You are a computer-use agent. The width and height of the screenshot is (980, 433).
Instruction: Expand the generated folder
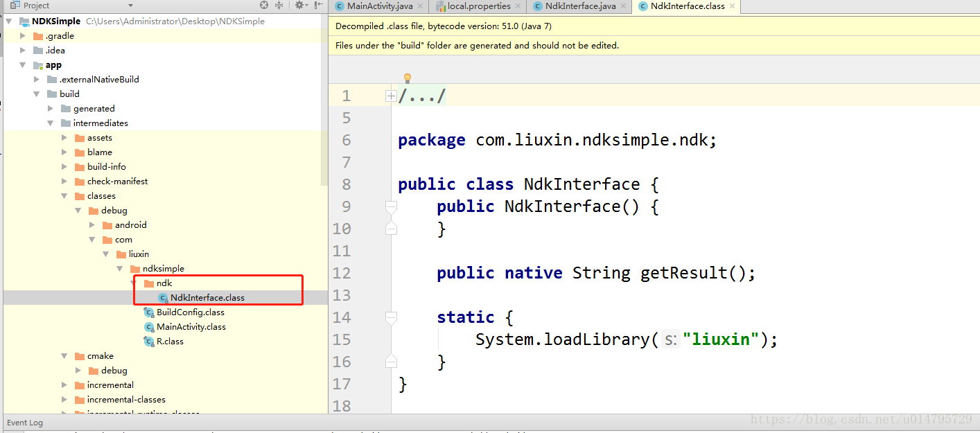click(x=51, y=109)
